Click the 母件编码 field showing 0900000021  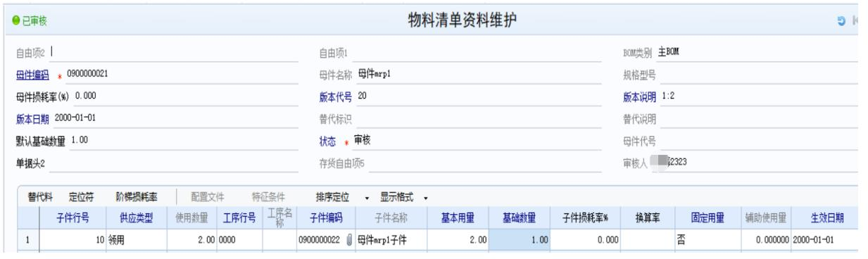[182, 75]
